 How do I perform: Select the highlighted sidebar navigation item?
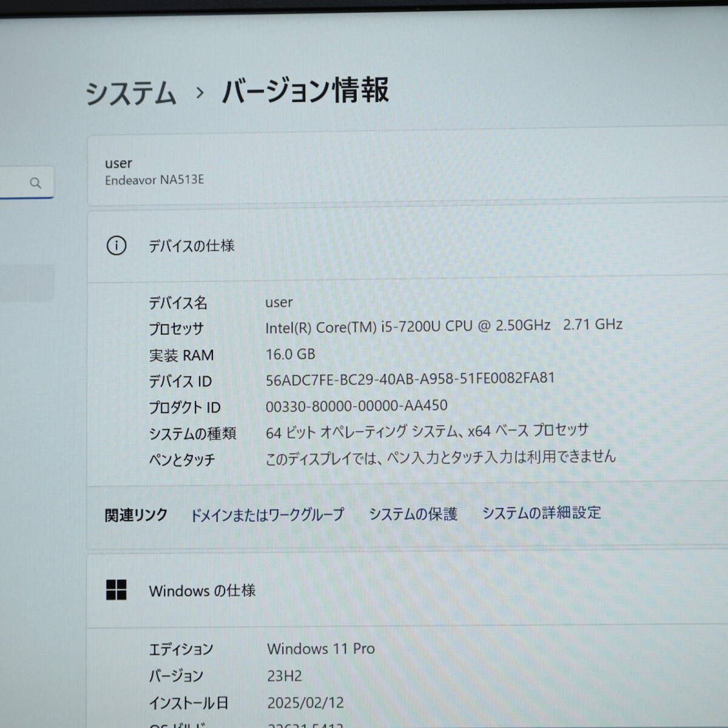pyautogui.click(x=27, y=283)
